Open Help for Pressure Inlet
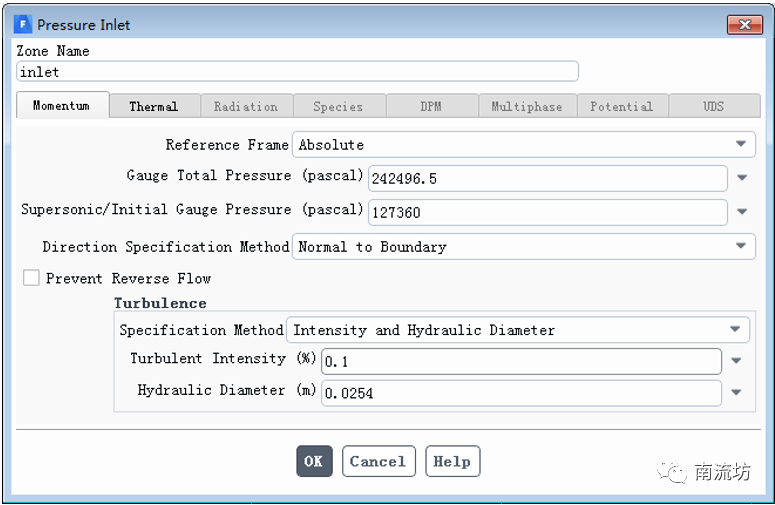 (x=452, y=461)
